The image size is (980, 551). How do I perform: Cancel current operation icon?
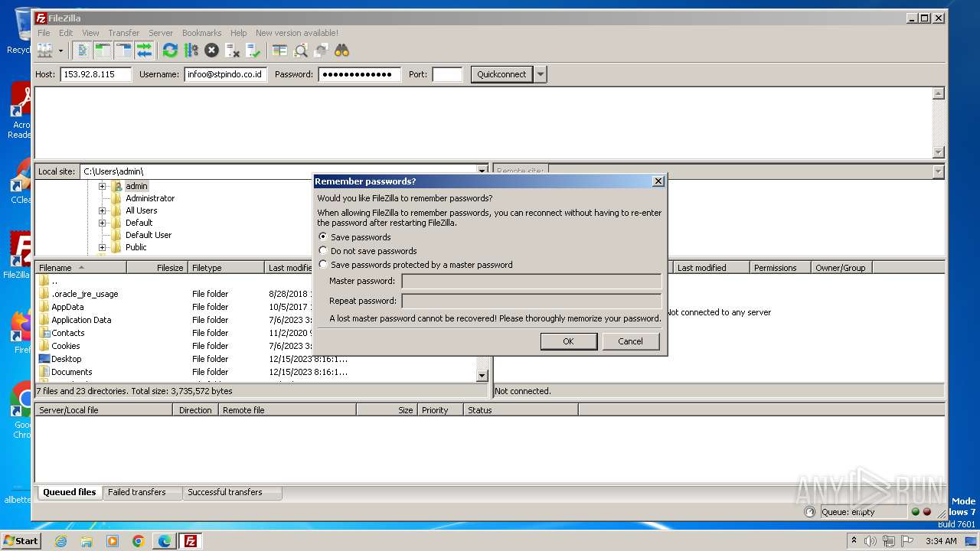[211, 51]
